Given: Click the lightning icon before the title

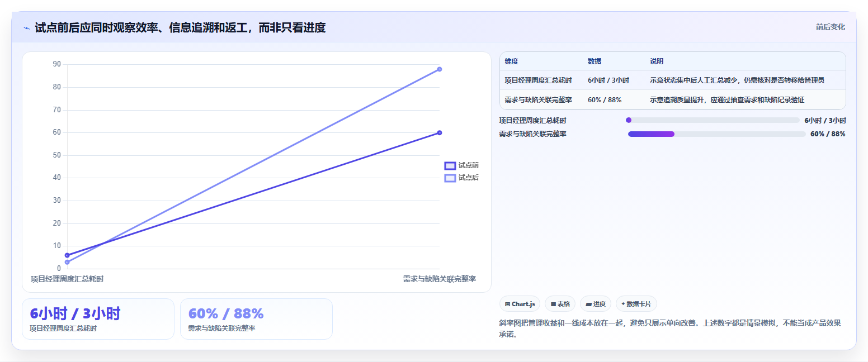Looking at the screenshot, I should click(26, 28).
